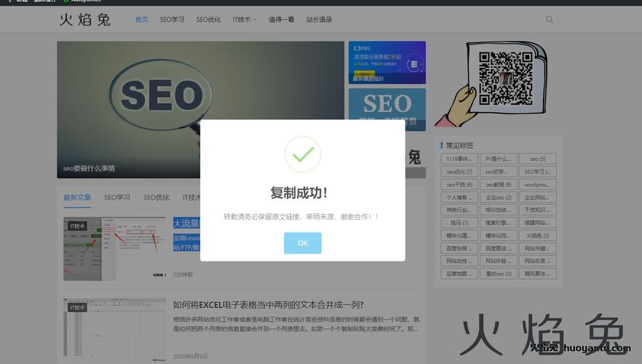Open the SEO magnifier banner slide image
Viewport: 642px width, 364px height.
201,109
